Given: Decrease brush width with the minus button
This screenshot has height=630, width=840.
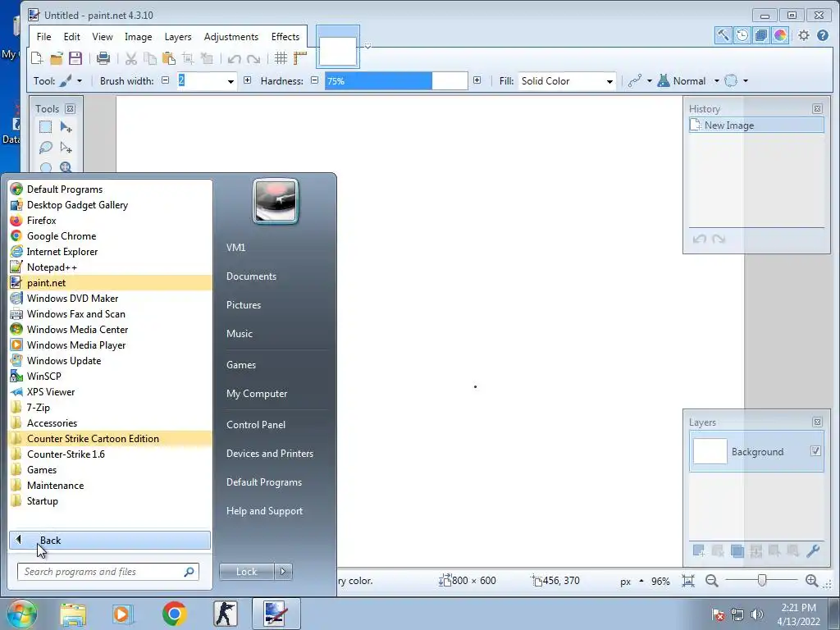Looking at the screenshot, I should pyautogui.click(x=166, y=80).
